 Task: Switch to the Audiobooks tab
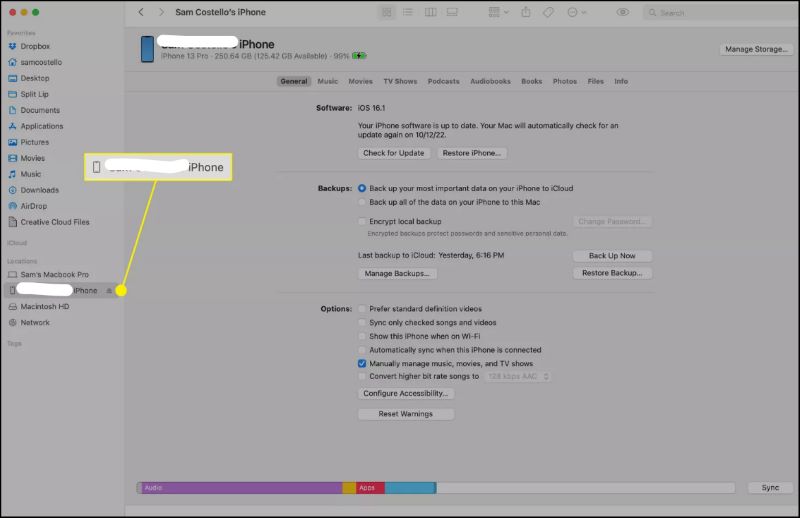(x=490, y=81)
